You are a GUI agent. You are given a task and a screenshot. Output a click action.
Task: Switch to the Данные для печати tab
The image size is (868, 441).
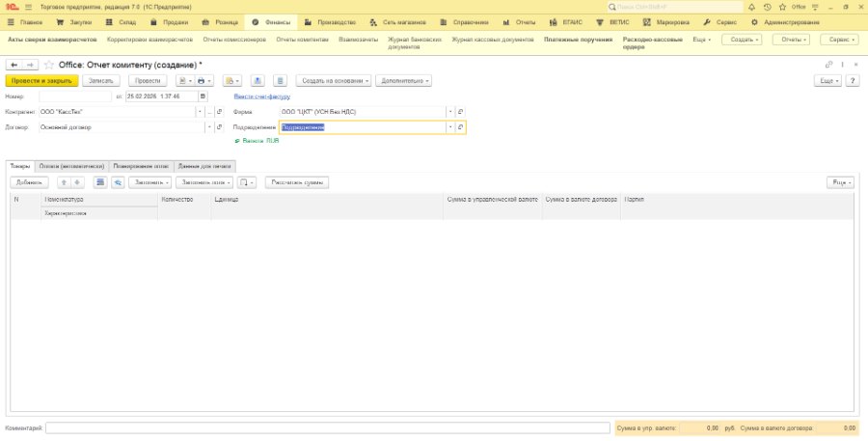tap(204, 166)
